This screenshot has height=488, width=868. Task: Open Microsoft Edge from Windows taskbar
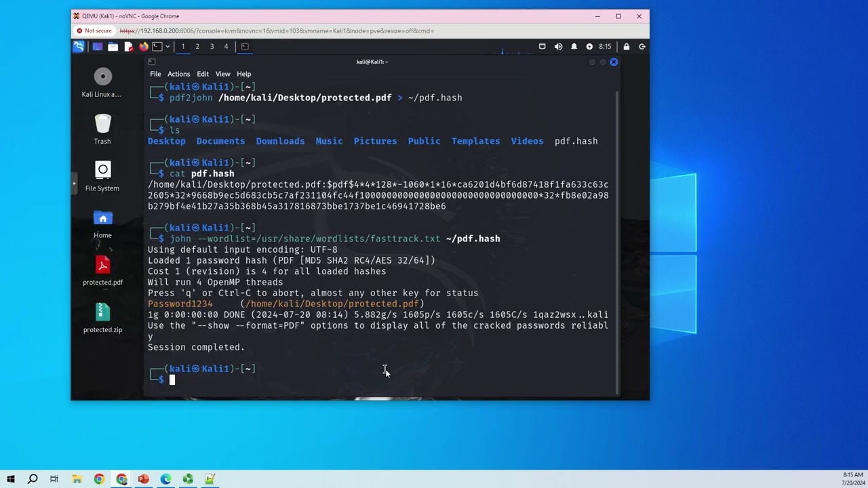[165, 479]
